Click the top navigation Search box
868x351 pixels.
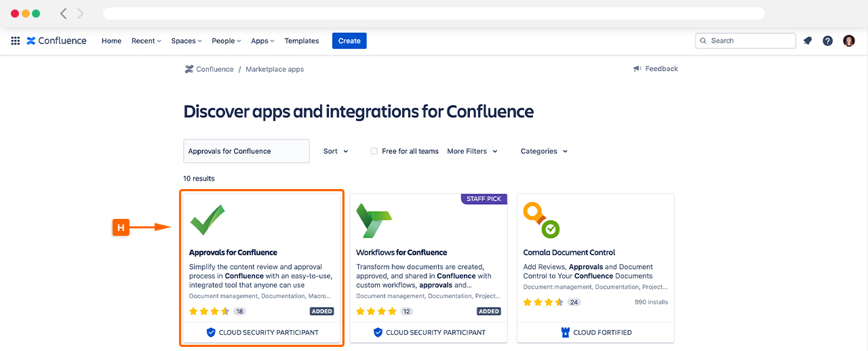746,41
